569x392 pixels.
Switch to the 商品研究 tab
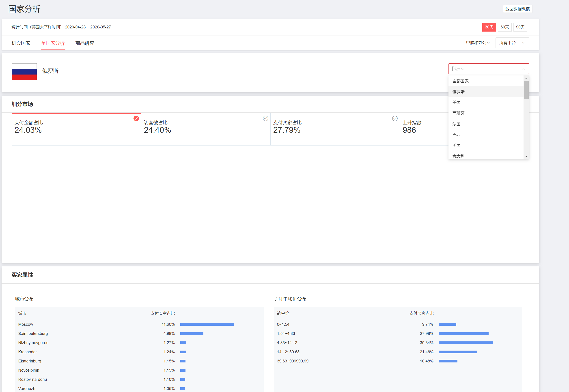tap(85, 43)
